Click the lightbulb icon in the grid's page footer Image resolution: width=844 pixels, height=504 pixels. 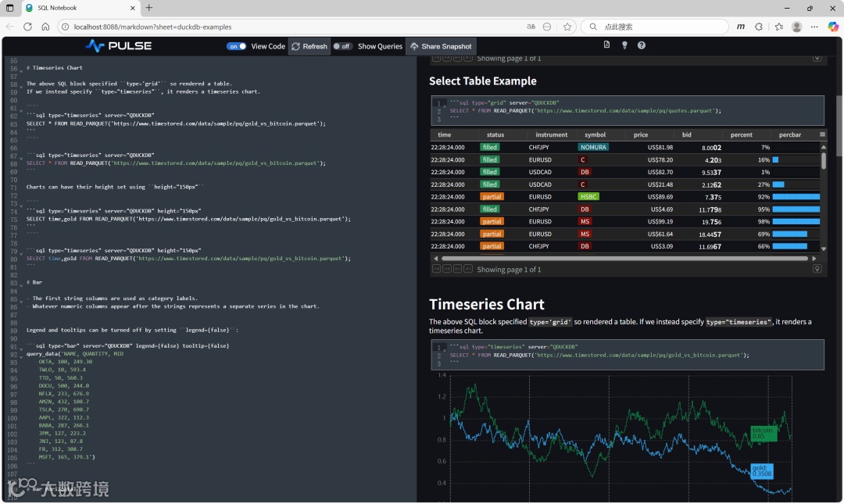817,269
